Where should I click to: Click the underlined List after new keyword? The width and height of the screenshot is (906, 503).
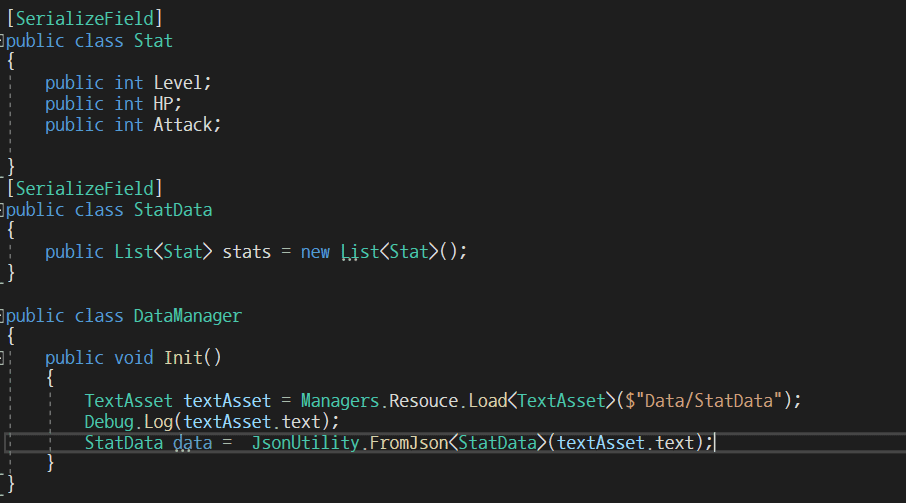tap(359, 252)
